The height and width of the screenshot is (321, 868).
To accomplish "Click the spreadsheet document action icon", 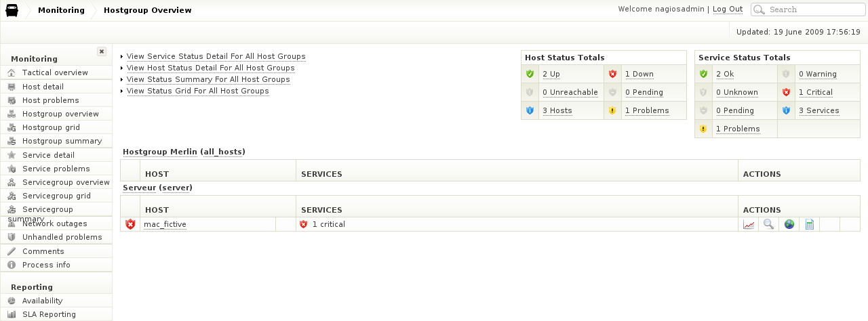I will [809, 224].
